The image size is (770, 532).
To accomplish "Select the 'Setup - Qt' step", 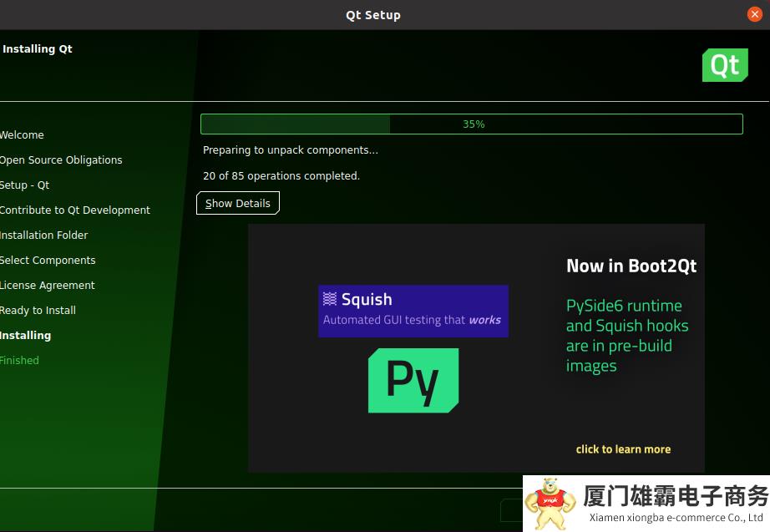I will pyautogui.click(x=25, y=185).
